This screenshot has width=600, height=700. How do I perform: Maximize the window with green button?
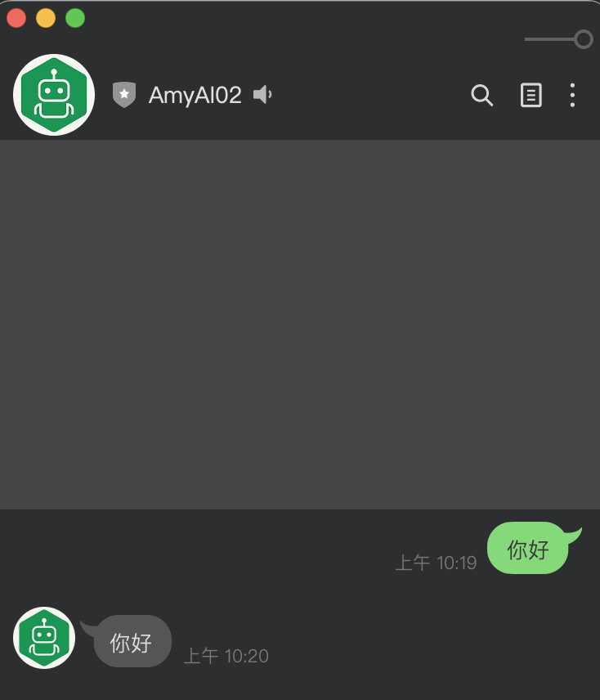coord(75,18)
